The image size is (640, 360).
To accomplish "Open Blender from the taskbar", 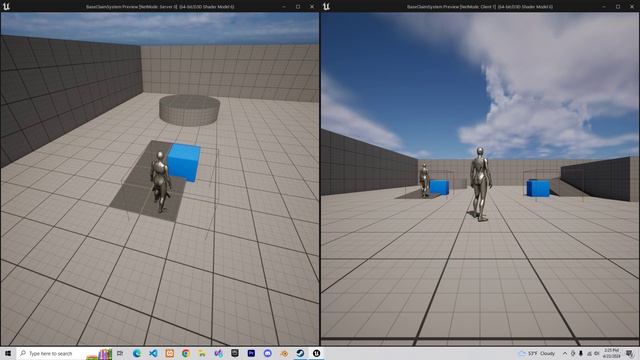I will click(x=284, y=353).
